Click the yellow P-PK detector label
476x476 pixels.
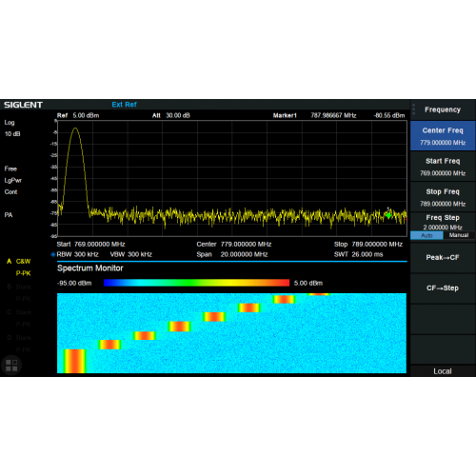tap(23, 273)
